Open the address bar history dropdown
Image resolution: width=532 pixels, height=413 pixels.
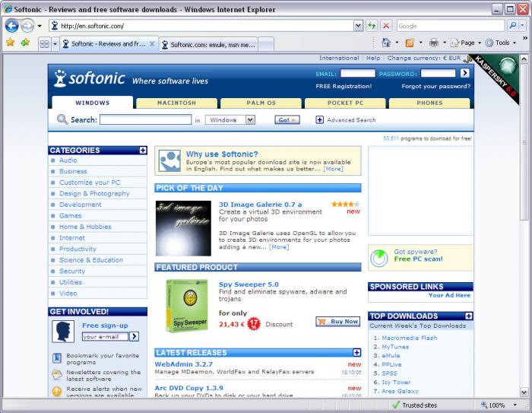tap(359, 25)
